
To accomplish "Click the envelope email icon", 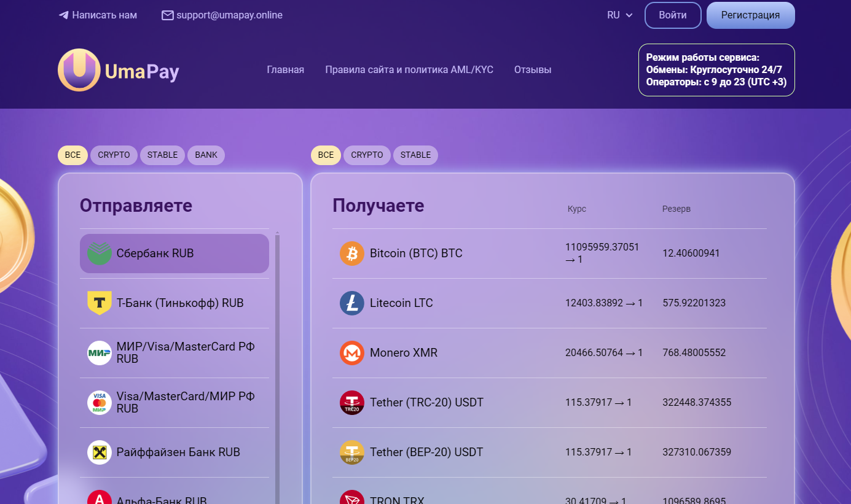I will [x=167, y=15].
